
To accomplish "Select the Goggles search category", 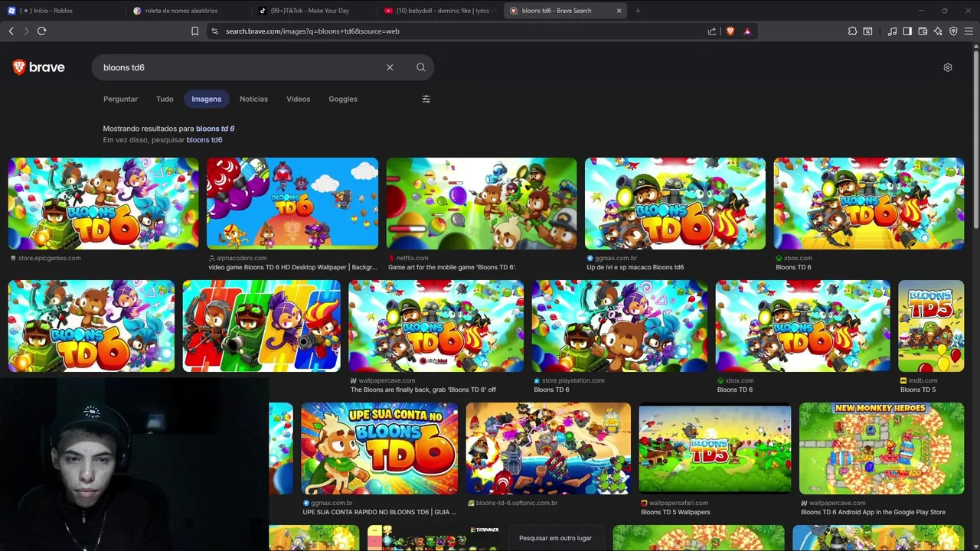I will pos(343,99).
